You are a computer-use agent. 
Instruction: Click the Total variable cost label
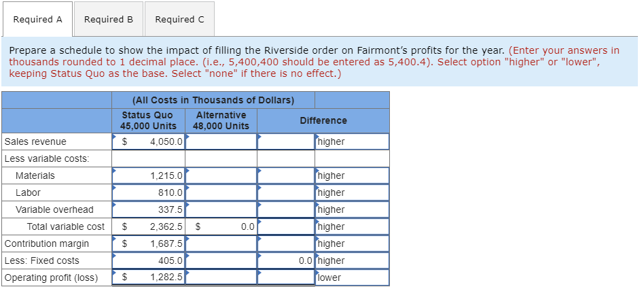[66, 226]
